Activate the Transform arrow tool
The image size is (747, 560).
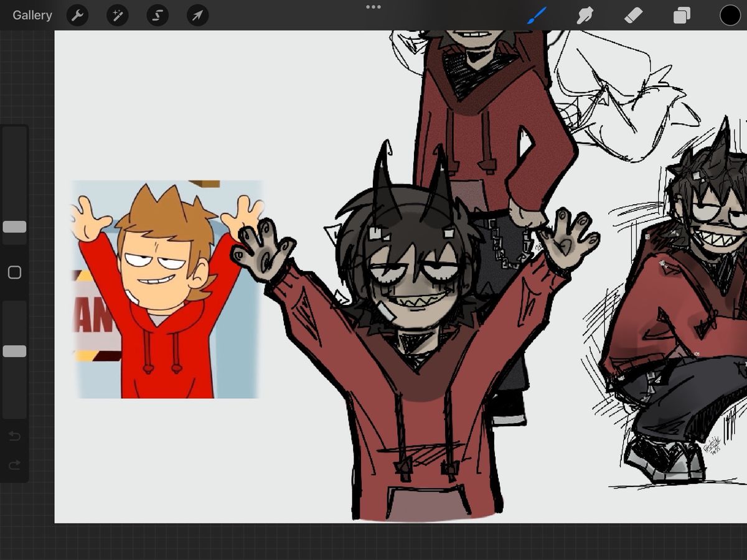pos(197,15)
